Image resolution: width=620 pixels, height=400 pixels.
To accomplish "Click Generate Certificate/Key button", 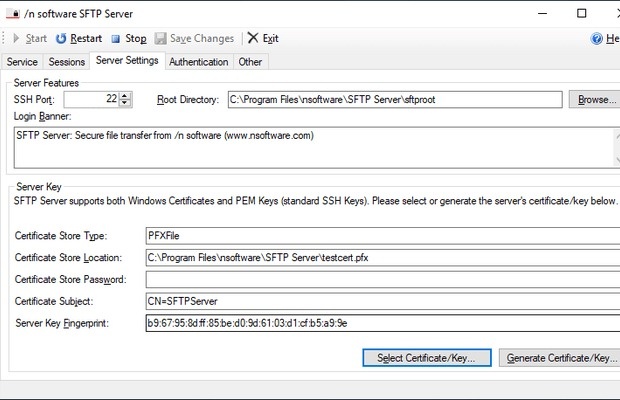I will point(560,358).
